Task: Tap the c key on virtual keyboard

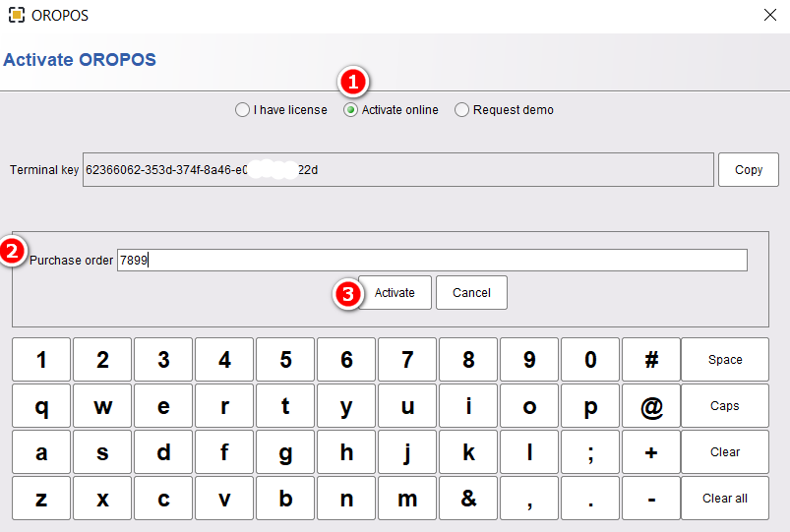Action: point(163,499)
